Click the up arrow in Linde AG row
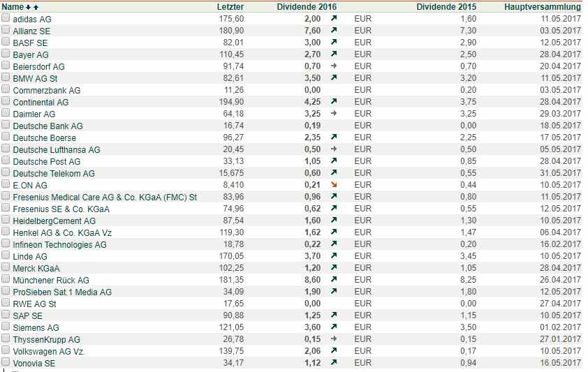 334,256
